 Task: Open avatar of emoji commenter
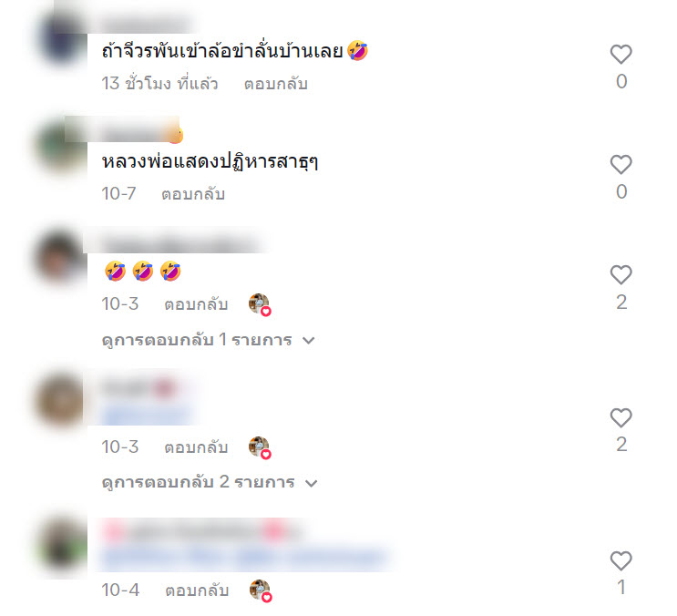pyautogui.click(x=61, y=257)
